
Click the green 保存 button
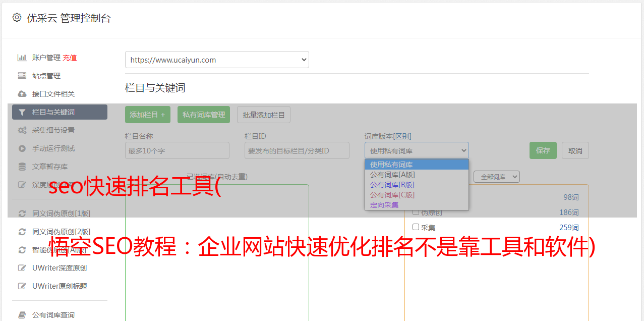[543, 150]
